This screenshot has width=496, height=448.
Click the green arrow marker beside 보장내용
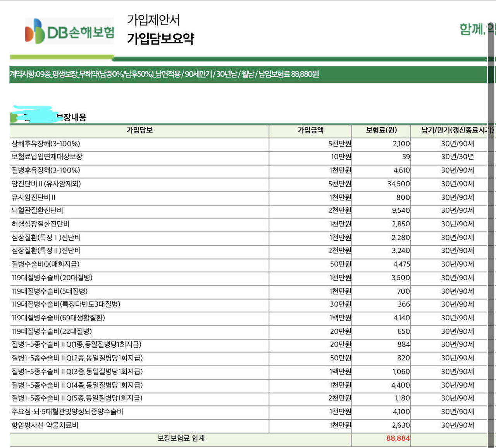click(14, 117)
